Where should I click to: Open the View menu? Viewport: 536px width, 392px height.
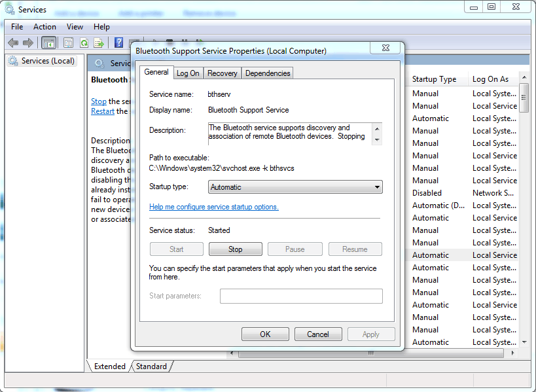pyautogui.click(x=75, y=27)
